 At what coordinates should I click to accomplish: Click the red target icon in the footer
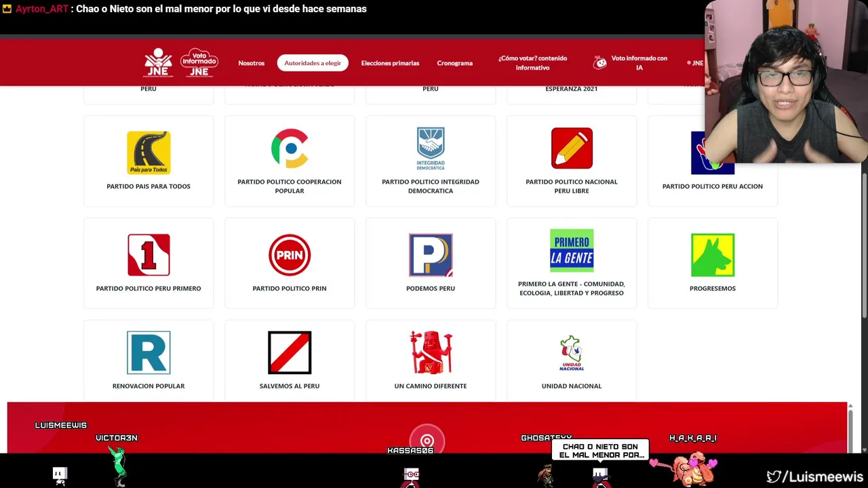427,439
